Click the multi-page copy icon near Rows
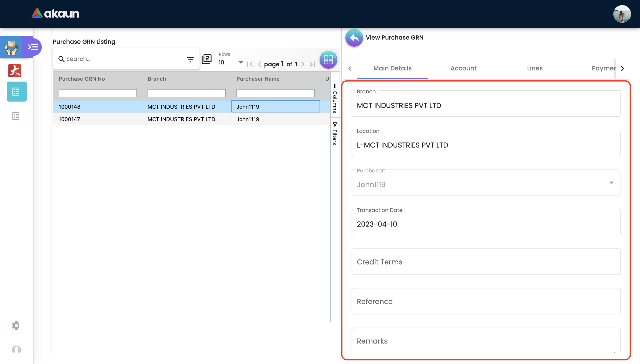640x364 pixels. pos(206,59)
